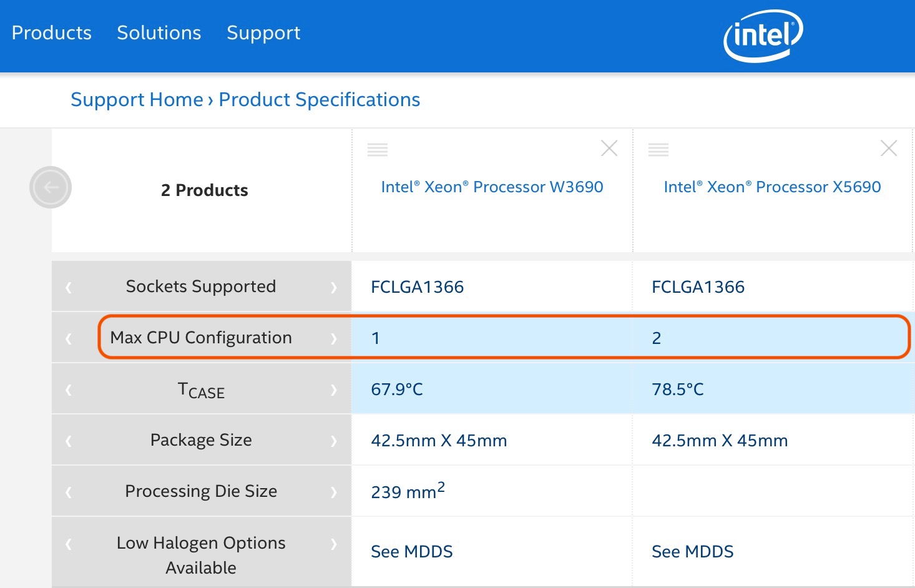Viewport: 915px width, 588px height.
Task: Click the 2 Products heading
Action: [204, 190]
